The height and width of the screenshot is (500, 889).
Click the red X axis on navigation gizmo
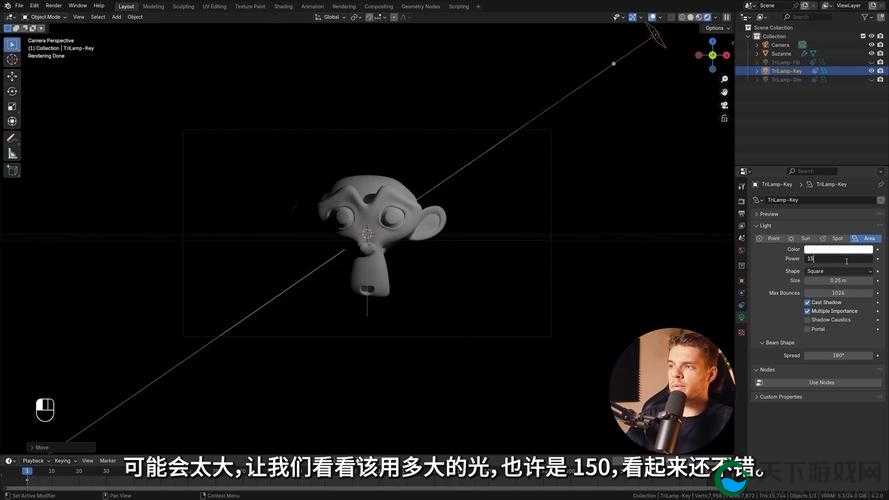coord(726,55)
